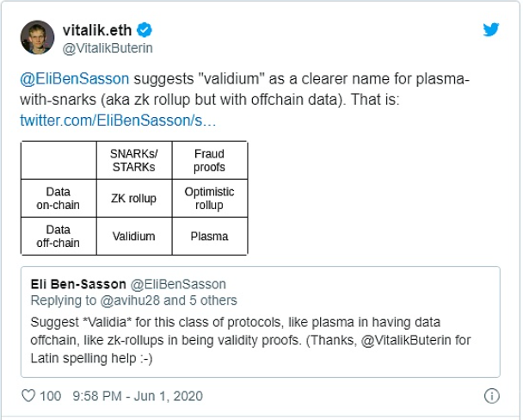Click Eli Ben-Sasson name in quoted tweet
Viewport: 523px width, 420px height.
(x=78, y=284)
